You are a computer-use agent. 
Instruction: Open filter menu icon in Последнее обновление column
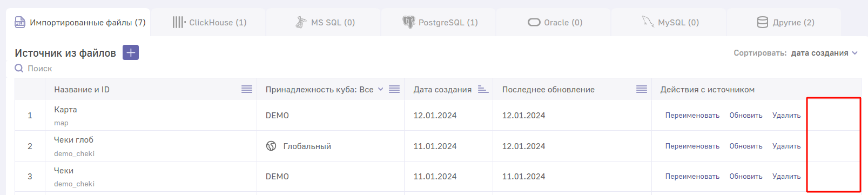(642, 89)
